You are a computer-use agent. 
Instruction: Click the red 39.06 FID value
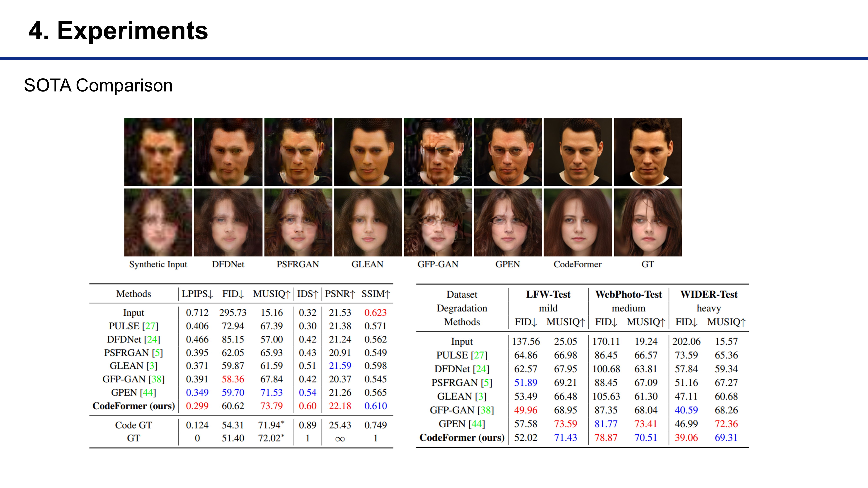point(686,437)
